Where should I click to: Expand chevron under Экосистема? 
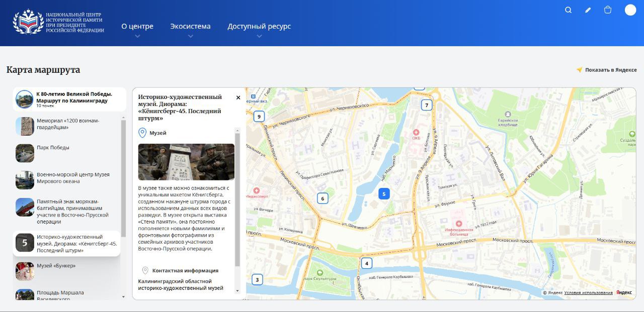click(x=190, y=36)
